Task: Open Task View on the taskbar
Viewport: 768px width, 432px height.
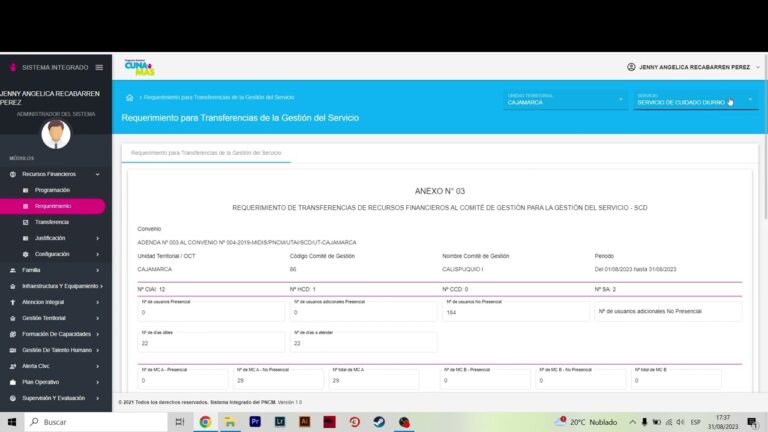Action: point(180,422)
